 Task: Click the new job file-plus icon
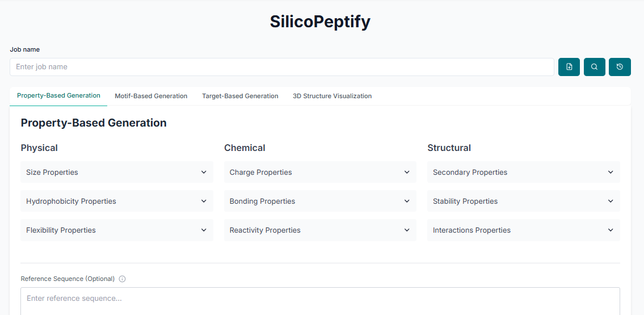point(569,67)
